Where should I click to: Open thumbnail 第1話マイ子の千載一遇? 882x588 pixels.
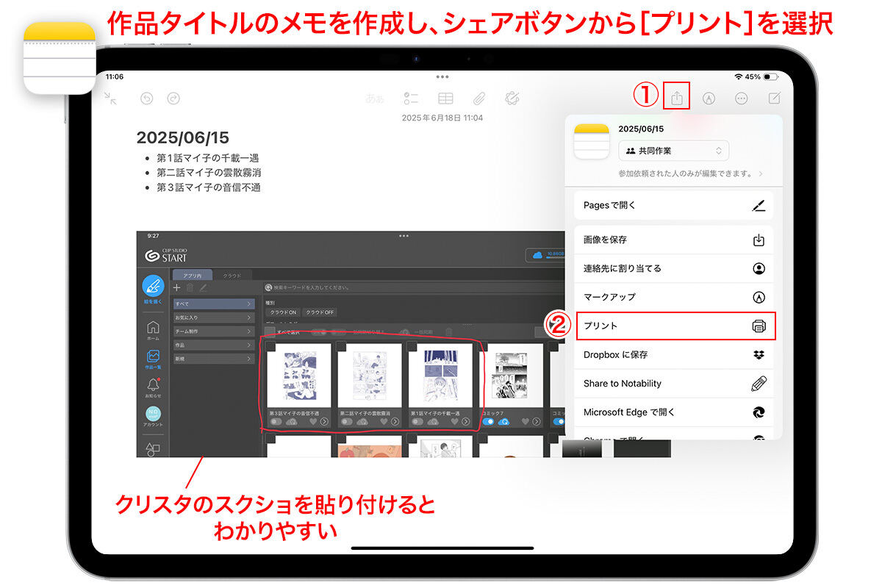[440, 375]
